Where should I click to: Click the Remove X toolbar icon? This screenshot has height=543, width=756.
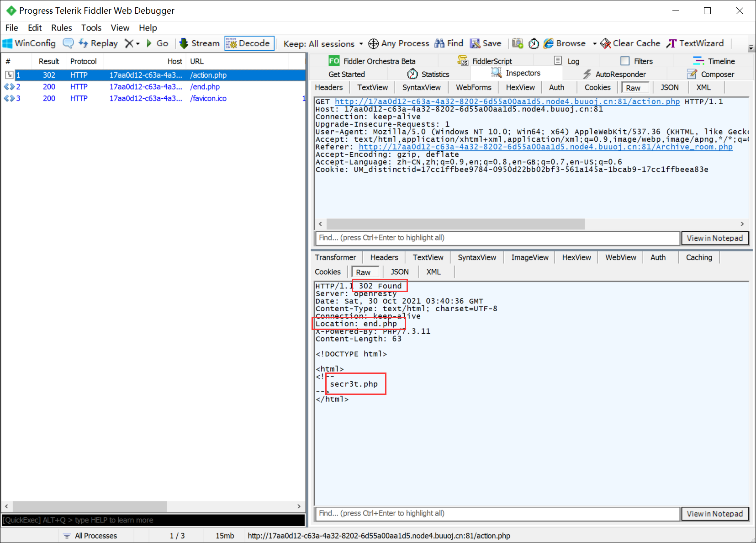129,43
